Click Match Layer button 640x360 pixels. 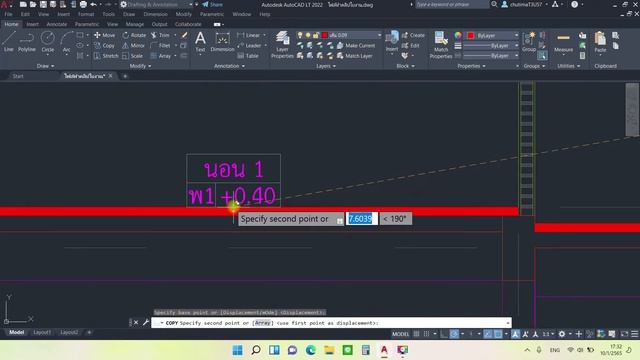coord(355,56)
